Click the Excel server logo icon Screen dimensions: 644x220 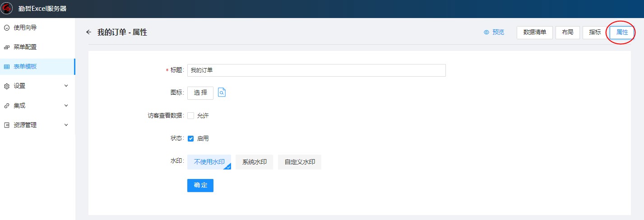coord(7,9)
